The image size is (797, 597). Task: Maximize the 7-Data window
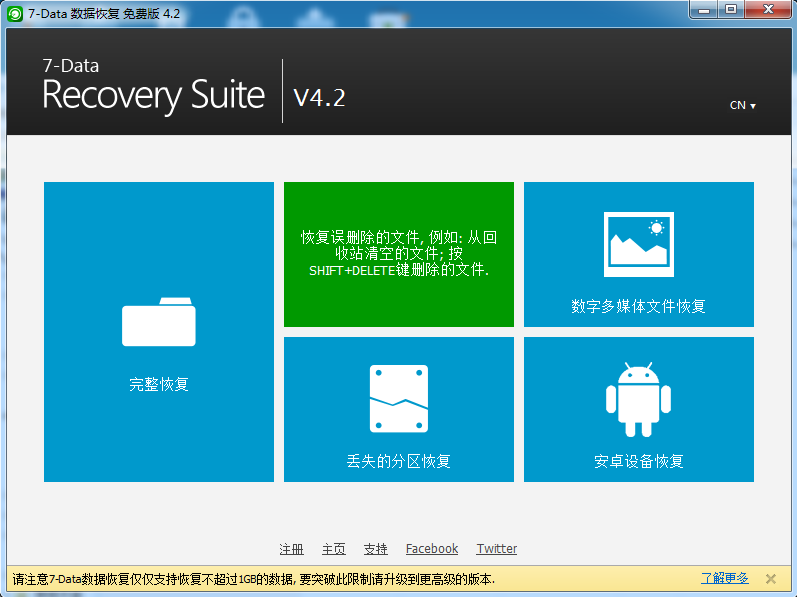(x=731, y=10)
